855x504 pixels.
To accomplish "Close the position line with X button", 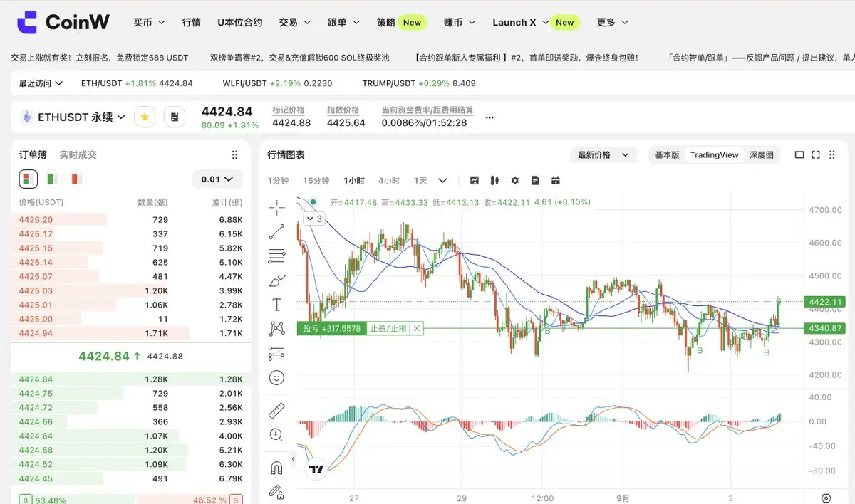I will click(x=417, y=328).
